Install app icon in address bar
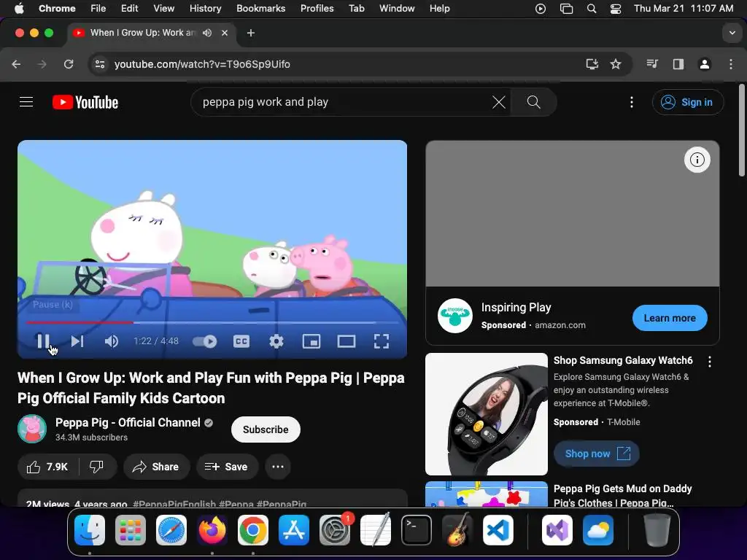The height and width of the screenshot is (560, 747). [592, 64]
